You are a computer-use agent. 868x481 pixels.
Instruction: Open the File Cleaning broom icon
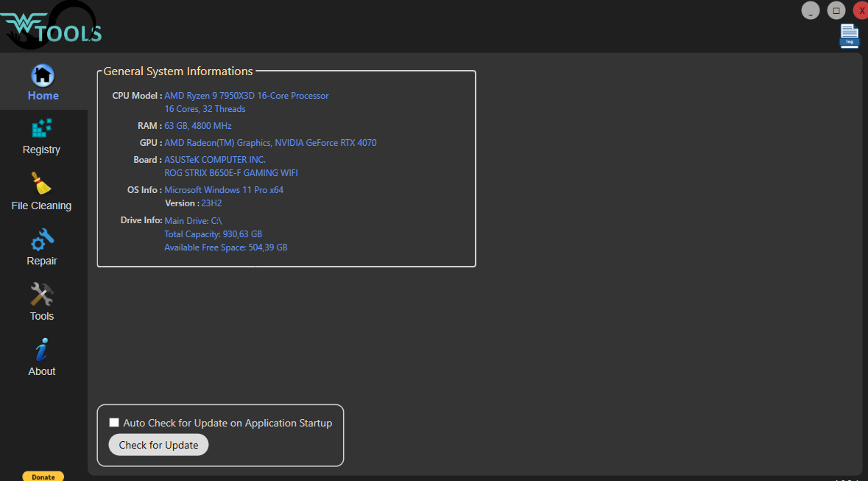41,183
